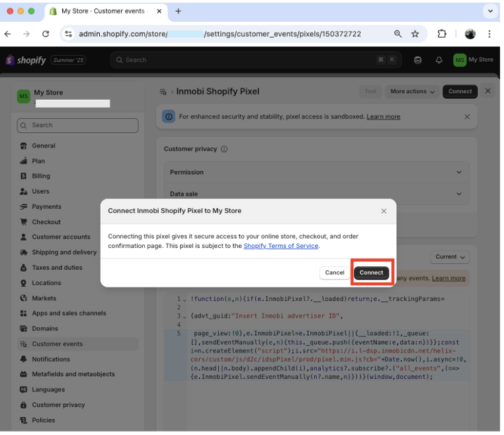Screen dimensions: 504x435
Task: Click the Shopify logo
Action: point(26,60)
